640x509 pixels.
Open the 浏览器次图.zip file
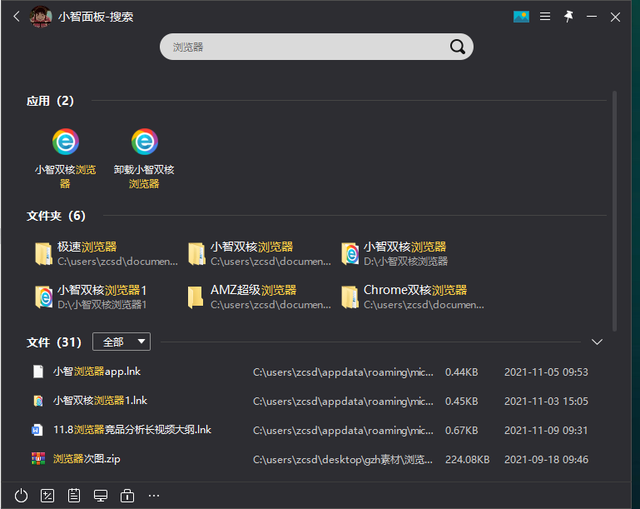click(x=86, y=459)
